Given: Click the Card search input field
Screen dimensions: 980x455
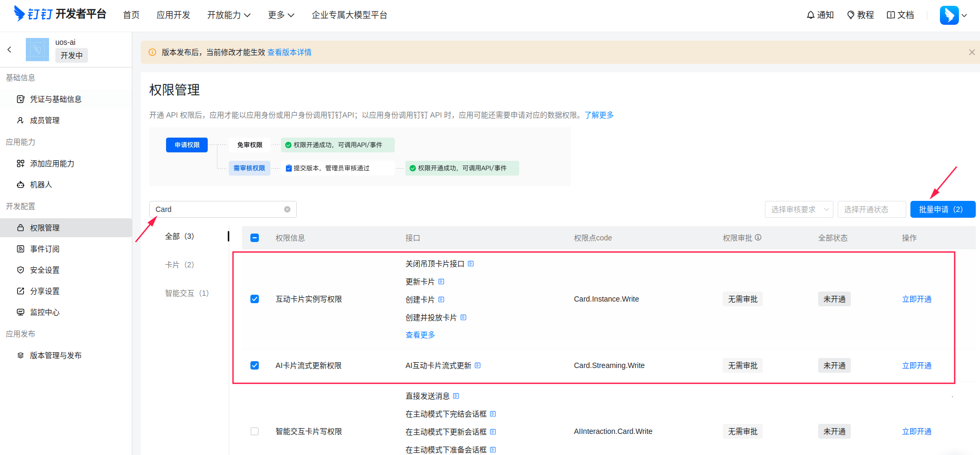Looking at the screenshot, I should 217,209.
